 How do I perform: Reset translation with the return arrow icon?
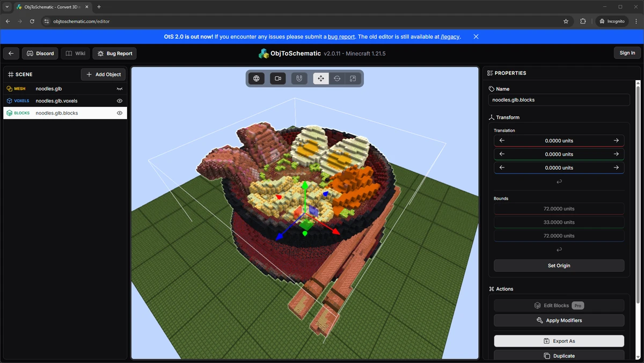click(x=559, y=181)
